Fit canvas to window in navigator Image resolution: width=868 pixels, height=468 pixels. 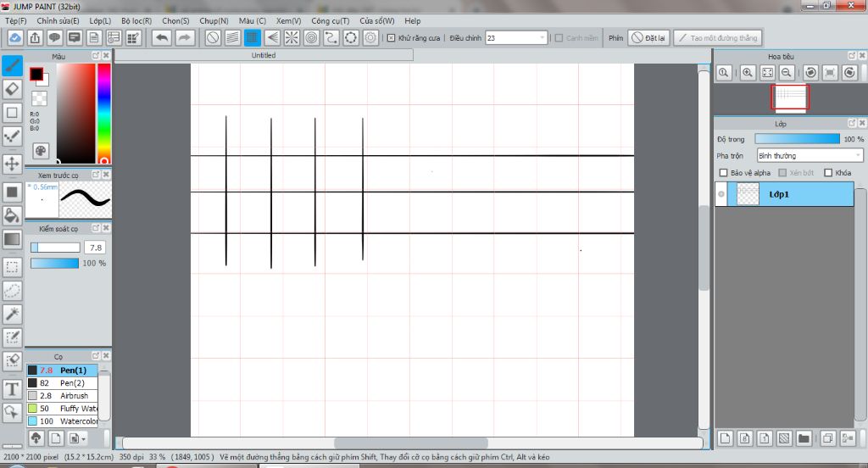tap(767, 73)
